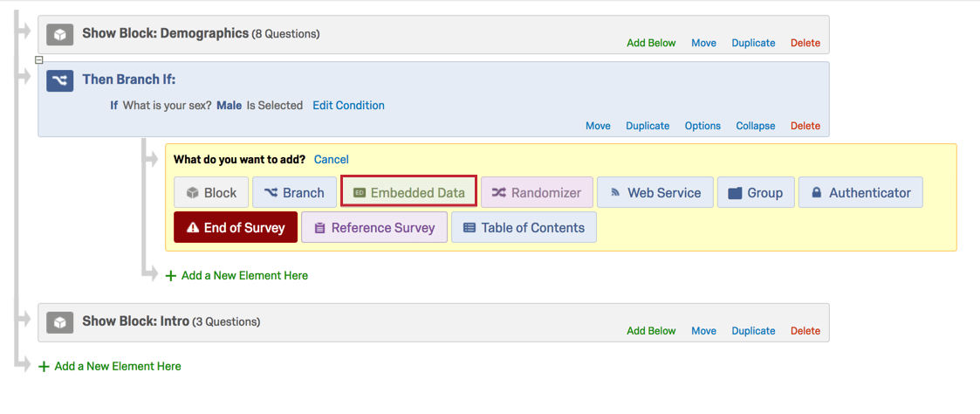Delete the Intro block
Screen dimensions: 980x414
pos(805,331)
